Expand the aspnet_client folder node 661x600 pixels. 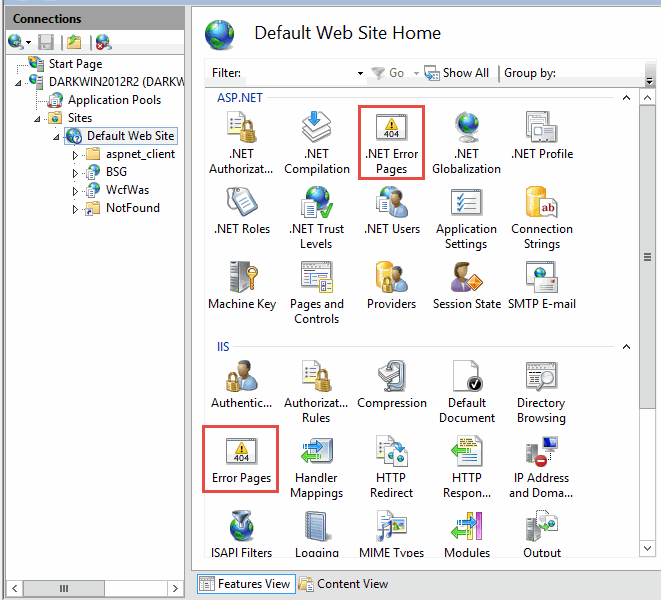(75, 155)
